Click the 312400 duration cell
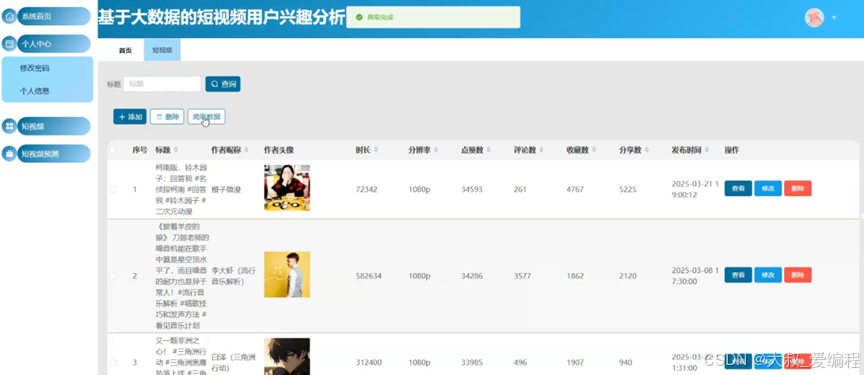This screenshot has height=375, width=864. [x=369, y=362]
